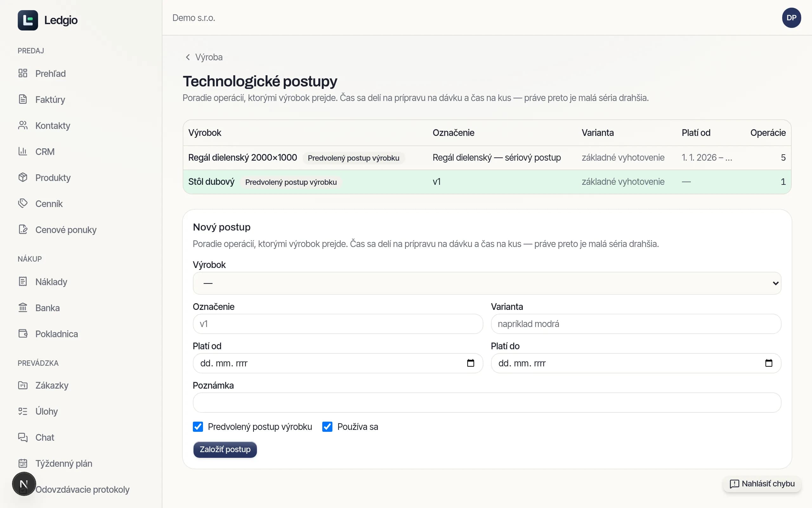
Task: Open calendar picker in Platí od field
Action: [x=470, y=363]
